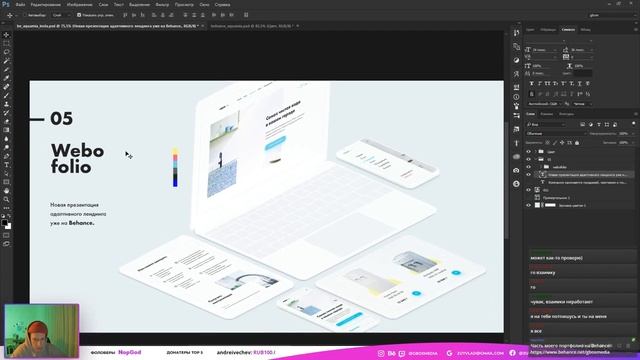Filter layers by pixel layers icon

(582, 124)
